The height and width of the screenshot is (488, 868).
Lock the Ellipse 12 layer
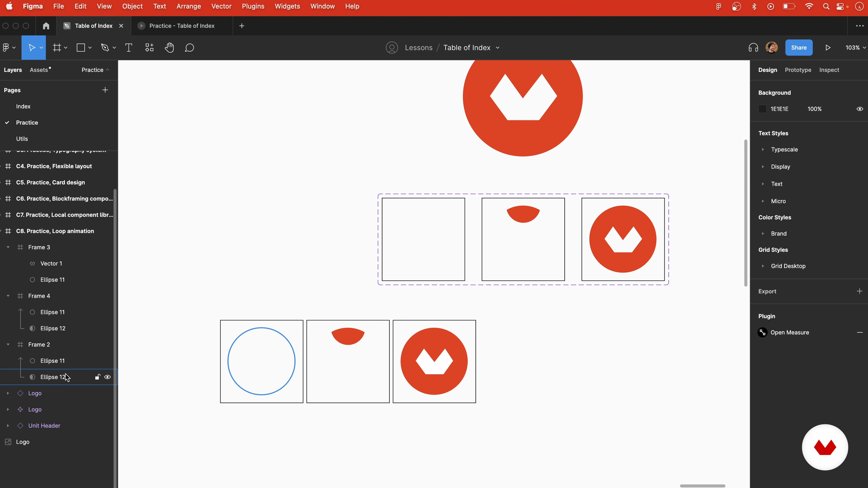pyautogui.click(x=97, y=377)
